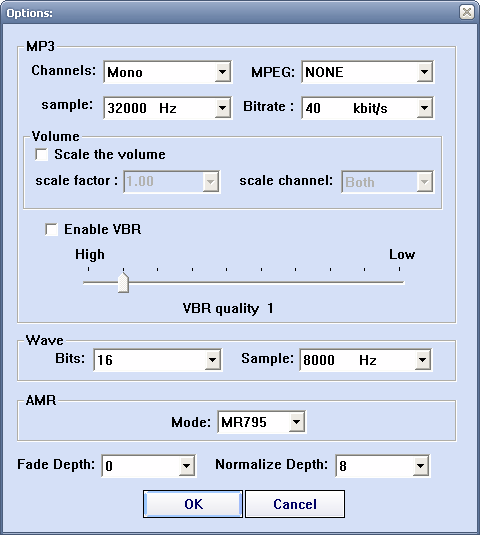Close the Options dialog with X
Image resolution: width=480 pixels, height=535 pixels.
[467, 12]
